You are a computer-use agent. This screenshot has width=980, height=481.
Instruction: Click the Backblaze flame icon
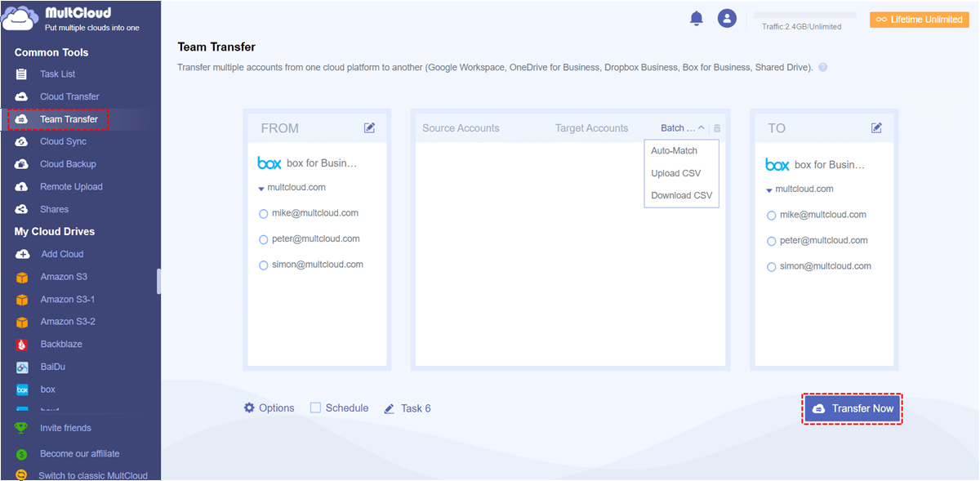pyautogui.click(x=22, y=345)
